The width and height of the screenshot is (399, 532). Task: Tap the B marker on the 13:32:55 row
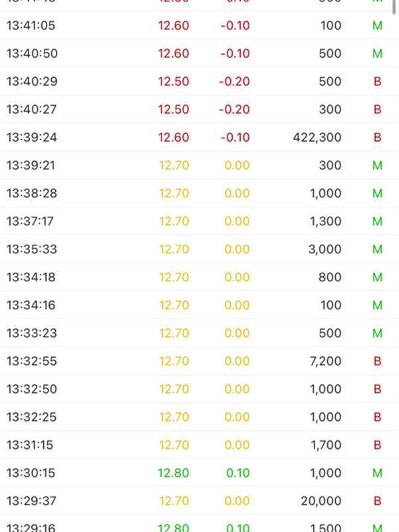pyautogui.click(x=377, y=361)
